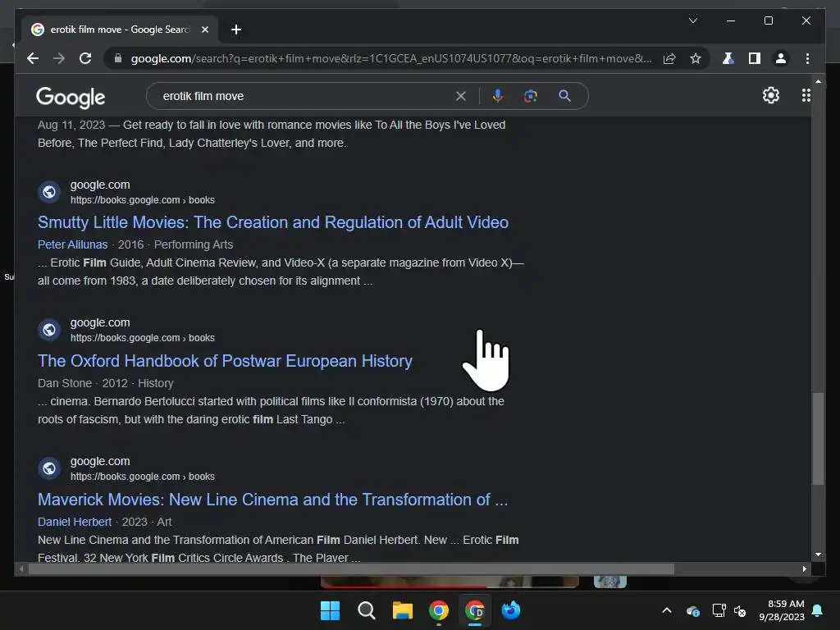Screen dimensions: 840x630
Task: Click books.google.com URL above Maverick Movies
Action: (x=143, y=477)
